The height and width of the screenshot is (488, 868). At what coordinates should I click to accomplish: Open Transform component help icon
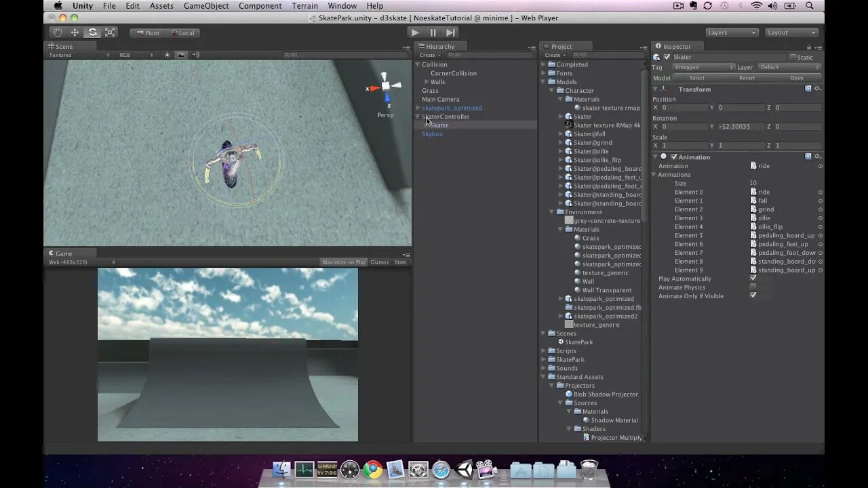pyautogui.click(x=808, y=89)
